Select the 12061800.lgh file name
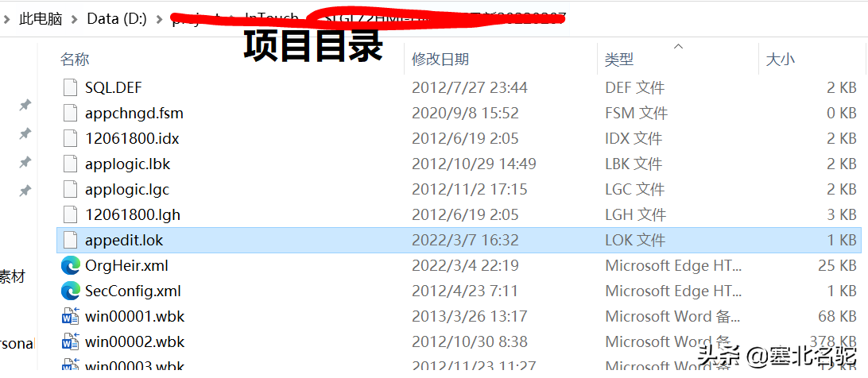868x378 pixels. (x=133, y=214)
